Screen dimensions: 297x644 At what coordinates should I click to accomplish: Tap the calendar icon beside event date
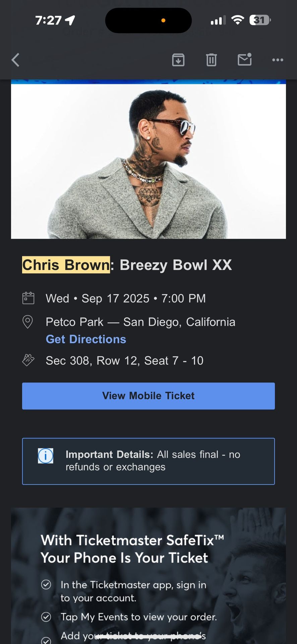pos(28,298)
